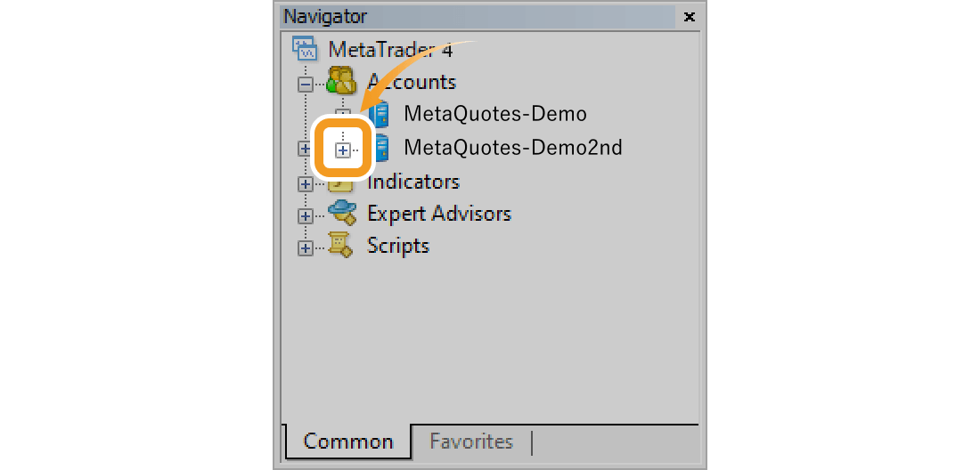Expand the highlighted MetaQuotes-Demo2nd node
Screen dimensions: 980x470
click(342, 150)
